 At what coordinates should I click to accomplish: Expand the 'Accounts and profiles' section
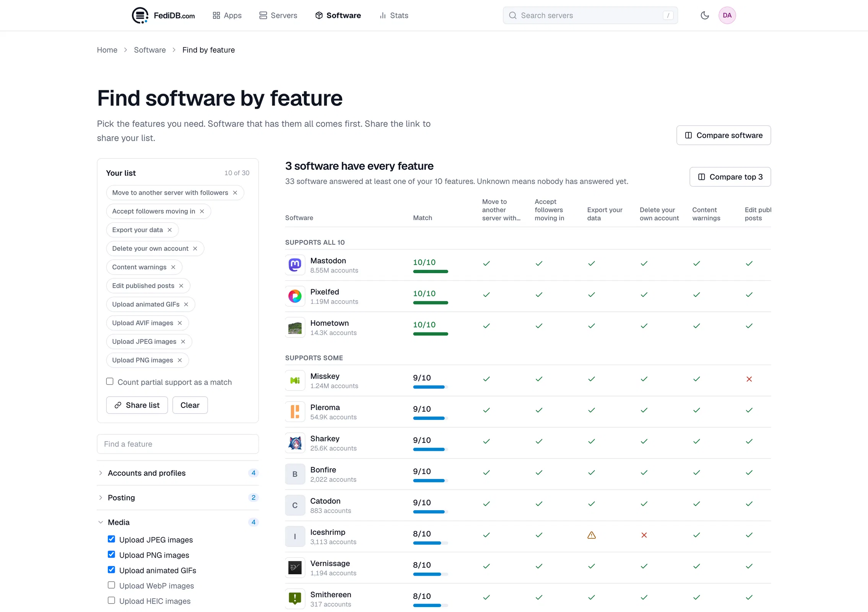coord(178,473)
